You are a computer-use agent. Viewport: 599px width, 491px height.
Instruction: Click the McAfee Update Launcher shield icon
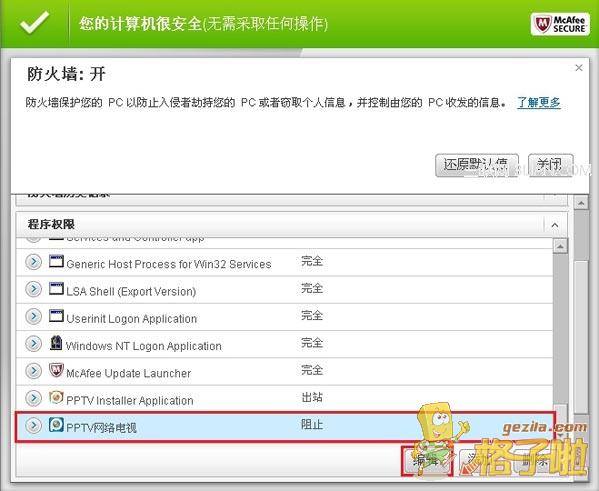point(56,370)
